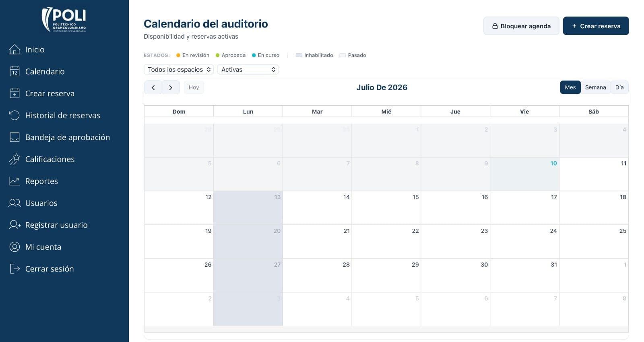Select day 29 in the calendar
This screenshot has width=644, height=342.
click(386, 276)
